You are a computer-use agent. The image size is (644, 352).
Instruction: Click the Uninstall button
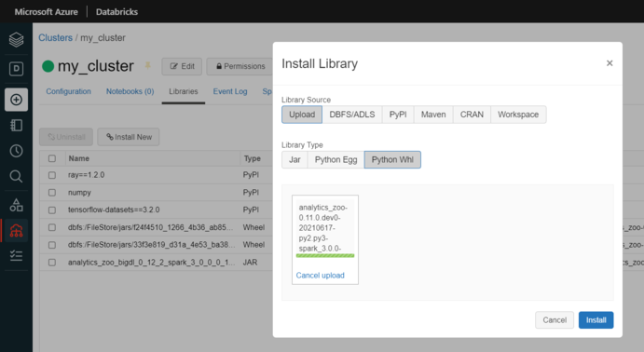pyautogui.click(x=66, y=137)
